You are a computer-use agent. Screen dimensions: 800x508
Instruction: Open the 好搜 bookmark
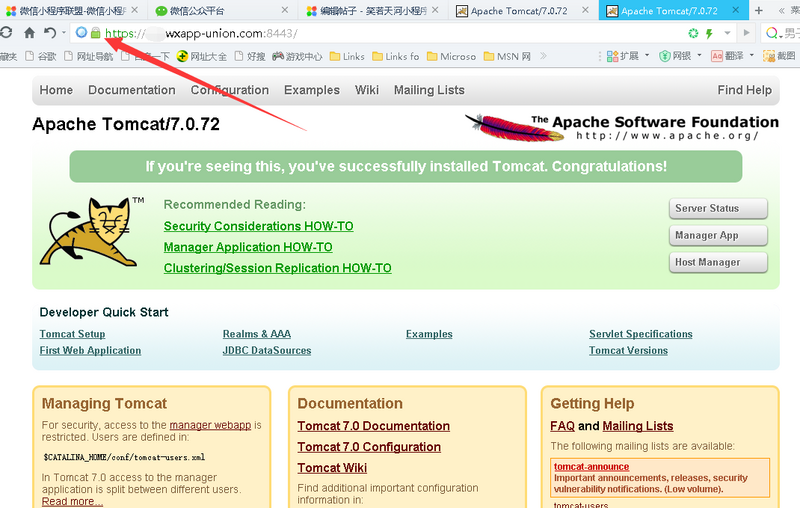pos(250,56)
